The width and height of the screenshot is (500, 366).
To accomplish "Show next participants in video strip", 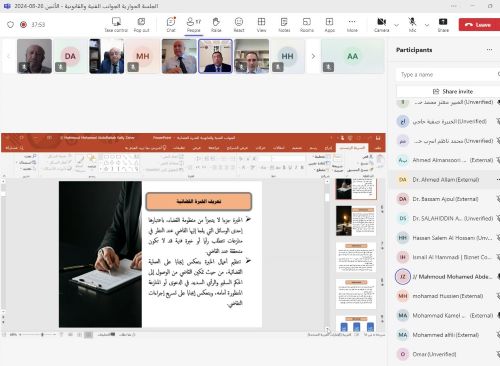I will pos(313,56).
